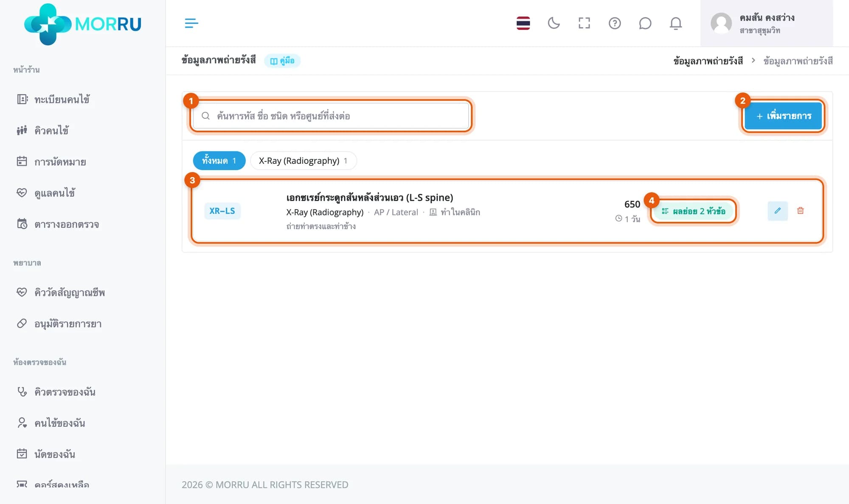Open the chat bubble icon
This screenshot has height=504, width=849.
click(x=645, y=23)
